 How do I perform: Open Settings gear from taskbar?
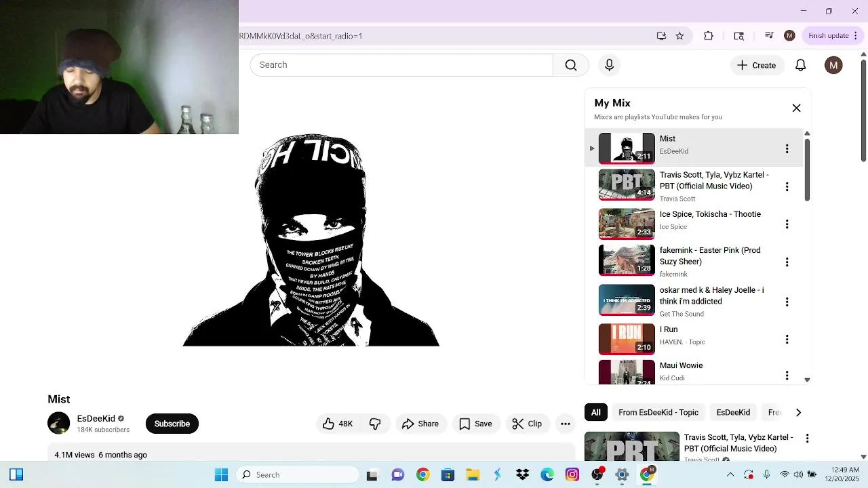tap(622, 474)
